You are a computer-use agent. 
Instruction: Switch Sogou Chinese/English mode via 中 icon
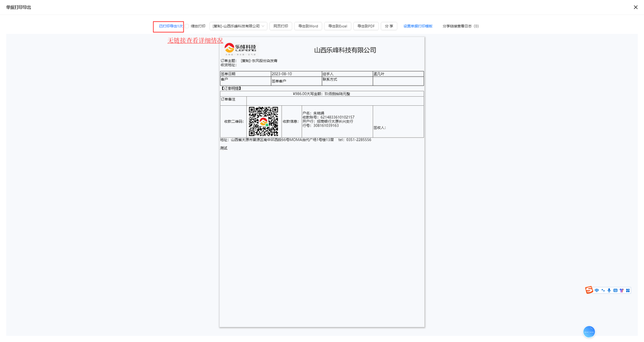597,291
